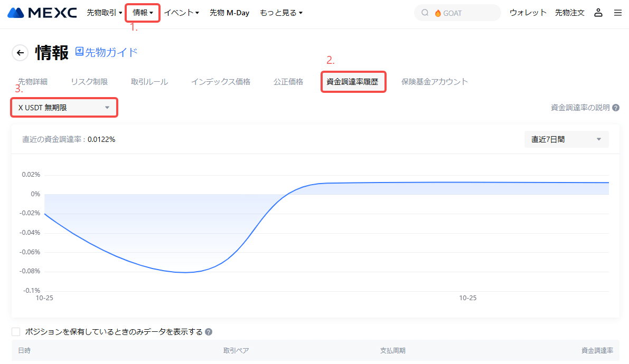Open the 保険基金アカウント tab
This screenshot has width=629, height=364.
tap(434, 82)
